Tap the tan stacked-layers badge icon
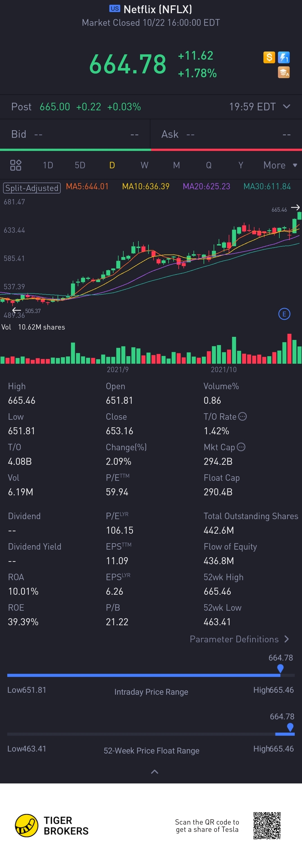Screen dimensions: 302x868 284,72
